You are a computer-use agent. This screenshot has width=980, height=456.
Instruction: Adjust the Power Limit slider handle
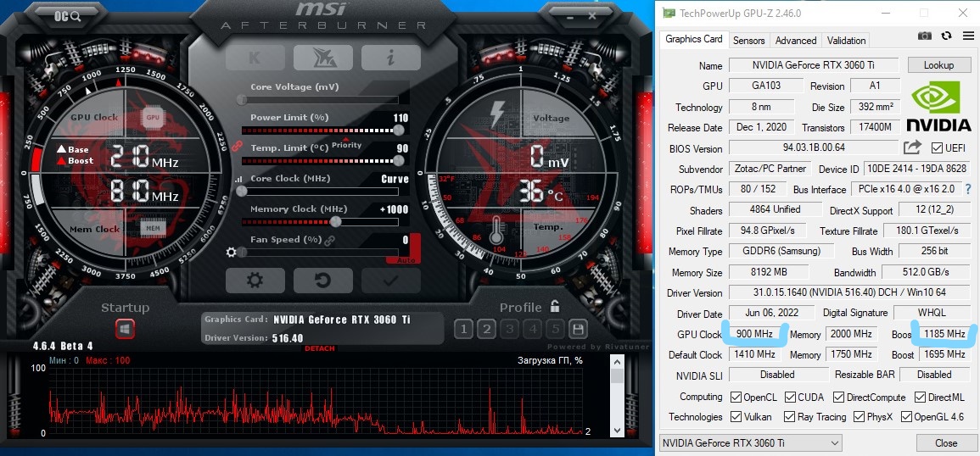[398, 130]
